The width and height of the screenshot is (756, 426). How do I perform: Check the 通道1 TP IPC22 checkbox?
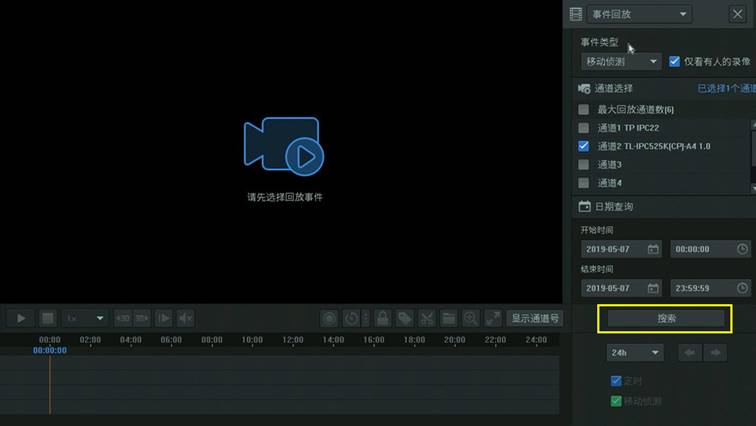coord(584,128)
